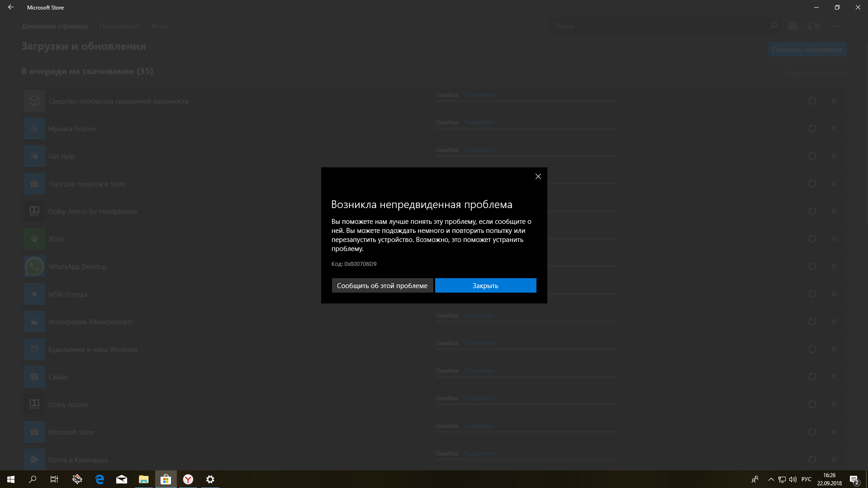Open the Action Center notifications
Image resolution: width=868 pixels, height=488 pixels.
point(854,479)
